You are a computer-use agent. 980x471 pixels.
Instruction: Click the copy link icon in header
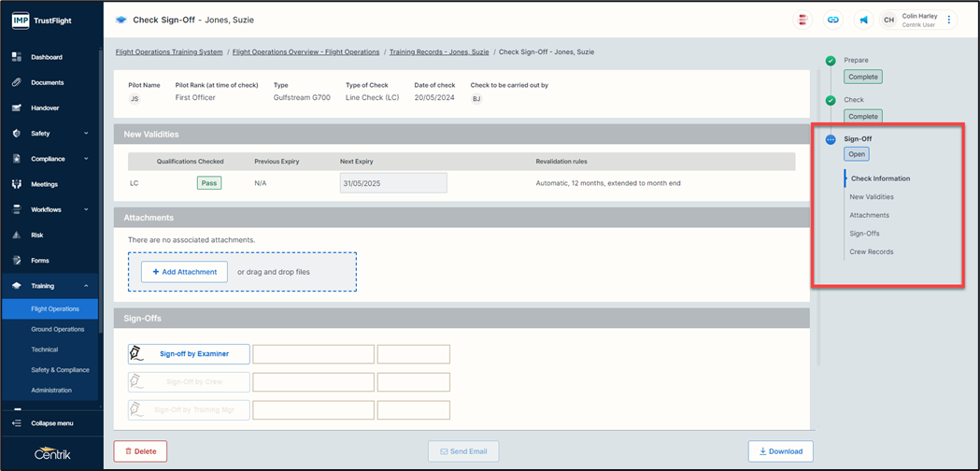click(832, 20)
